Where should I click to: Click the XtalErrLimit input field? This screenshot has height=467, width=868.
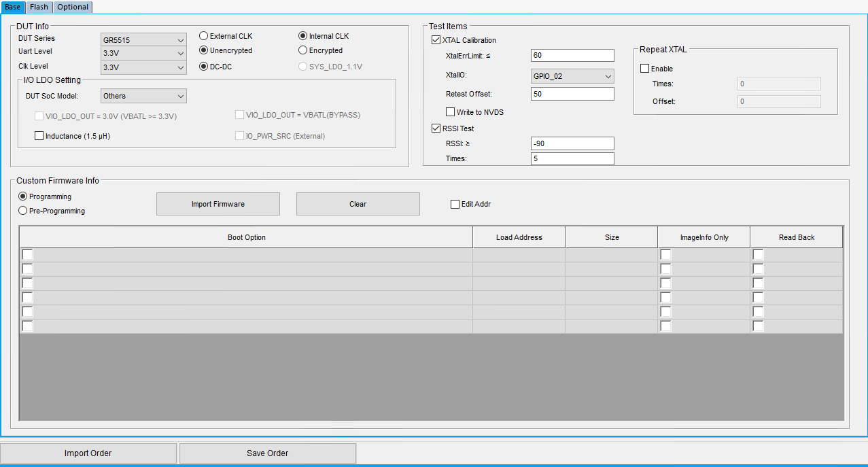pyautogui.click(x=572, y=56)
